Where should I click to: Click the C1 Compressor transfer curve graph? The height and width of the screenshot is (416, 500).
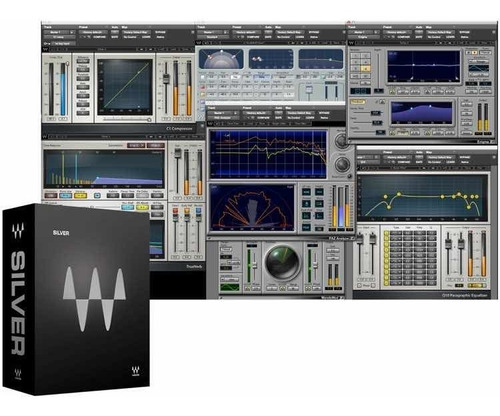(x=125, y=86)
